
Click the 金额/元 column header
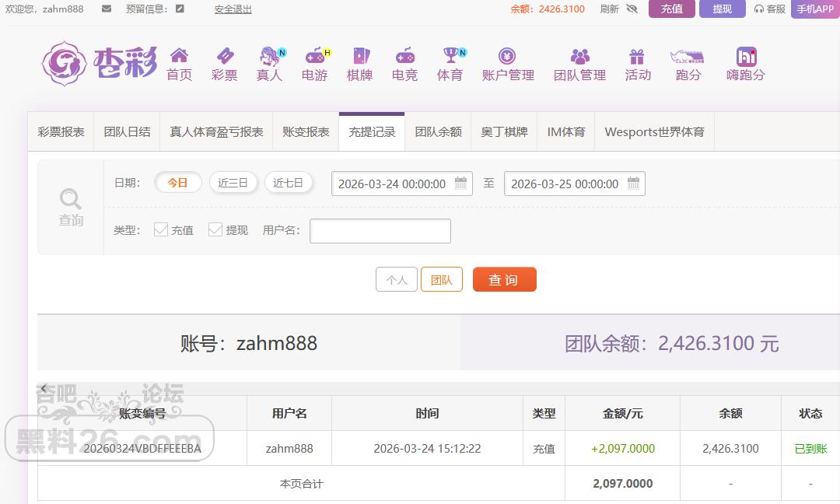[x=622, y=414]
